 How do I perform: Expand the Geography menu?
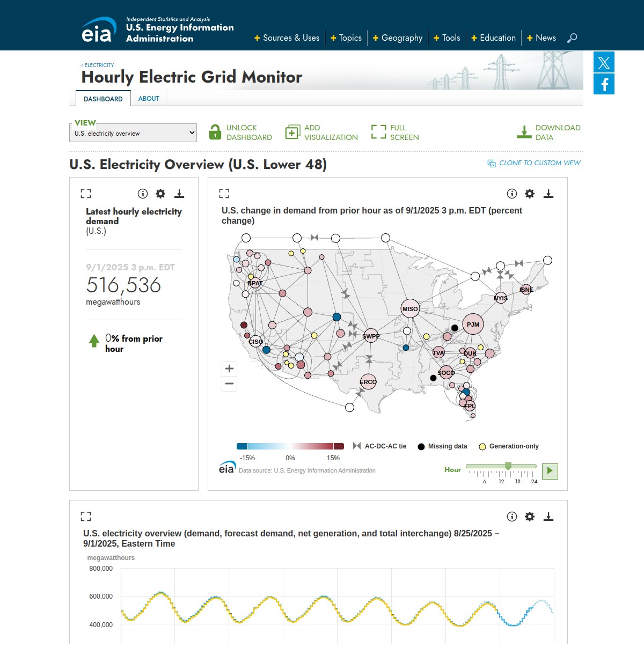click(398, 38)
